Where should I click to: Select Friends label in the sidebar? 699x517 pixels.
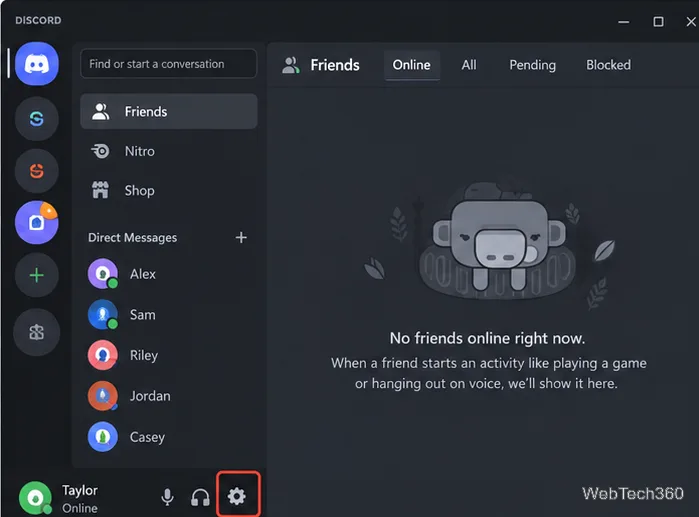click(146, 111)
